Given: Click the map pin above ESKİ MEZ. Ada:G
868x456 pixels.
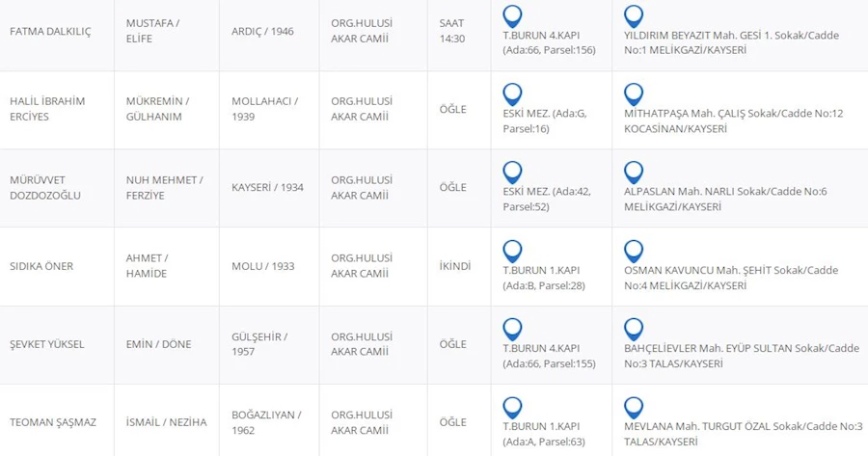Looking at the screenshot, I should click(x=513, y=94).
